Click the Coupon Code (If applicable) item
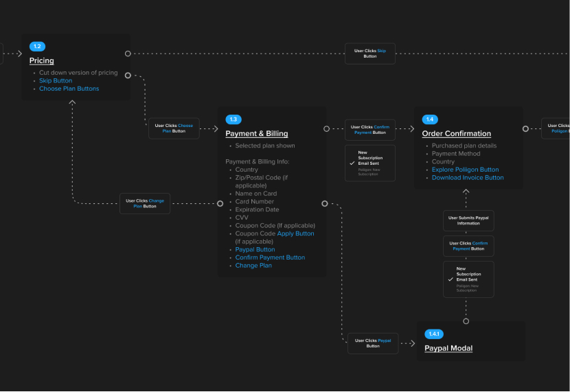The height and width of the screenshot is (392, 570). pyautogui.click(x=275, y=226)
